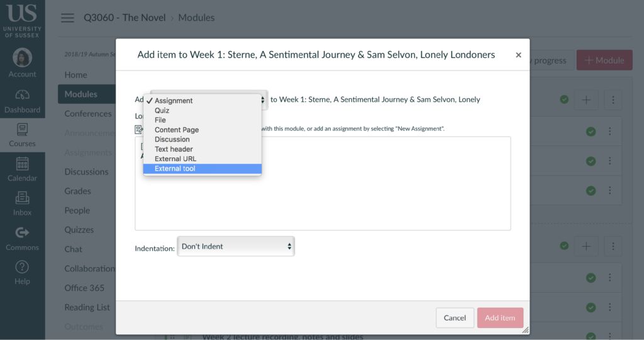Open Calendar in global navigation

click(22, 169)
